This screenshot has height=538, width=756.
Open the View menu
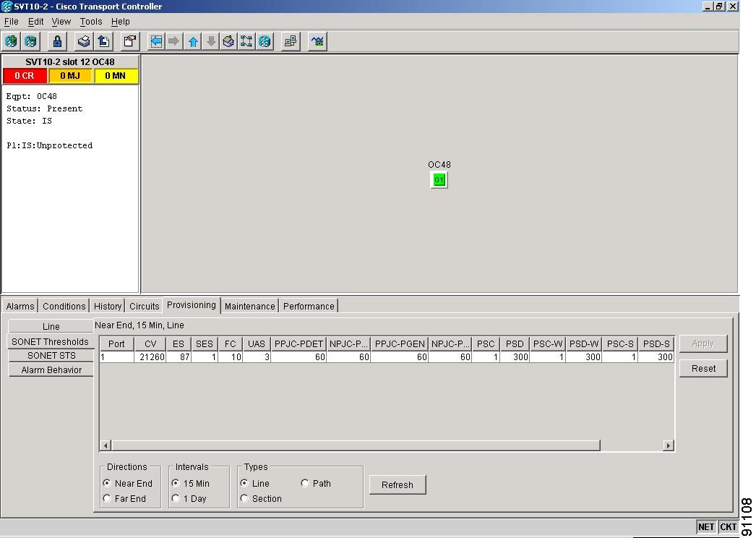[61, 22]
